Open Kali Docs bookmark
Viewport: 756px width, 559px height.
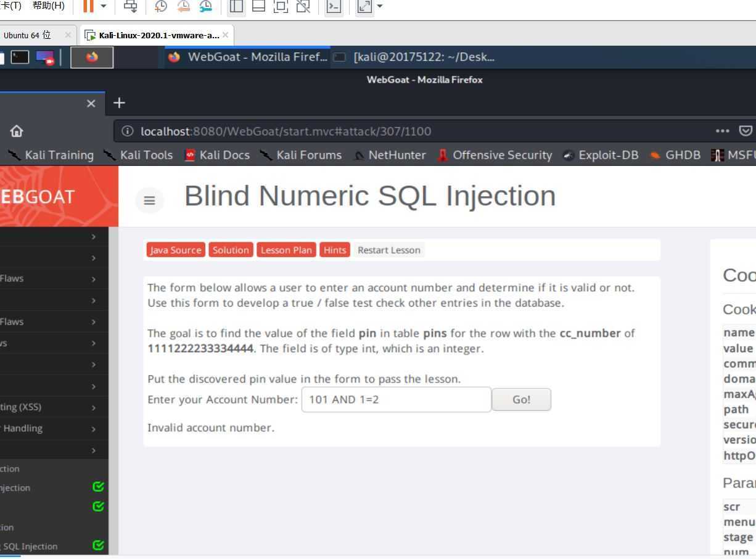tap(217, 155)
